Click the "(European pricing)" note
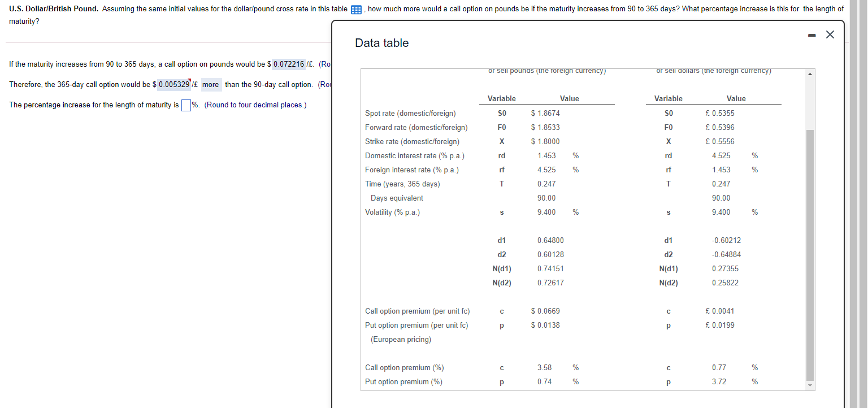The height and width of the screenshot is (408, 868). [x=401, y=340]
